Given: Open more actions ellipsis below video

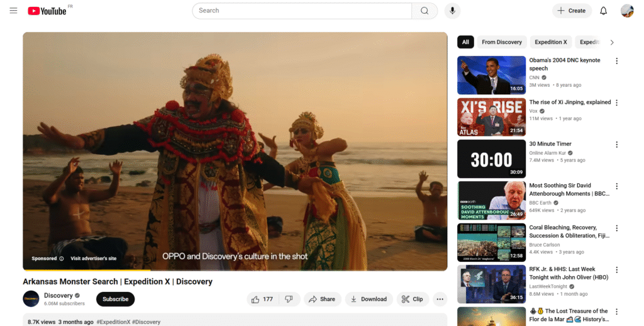Looking at the screenshot, I should point(440,299).
